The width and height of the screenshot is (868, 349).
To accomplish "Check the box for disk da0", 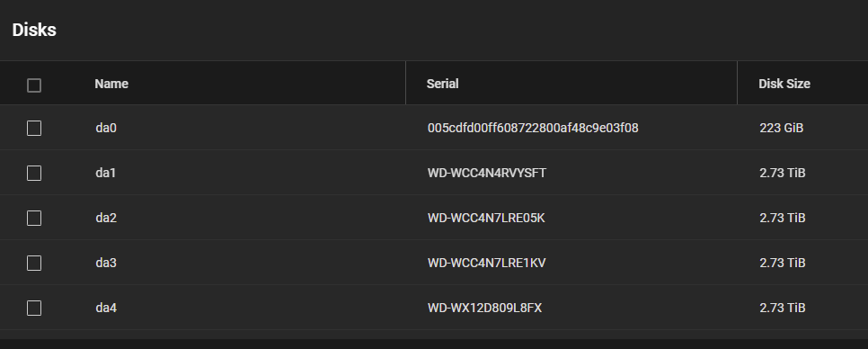I will [34, 129].
